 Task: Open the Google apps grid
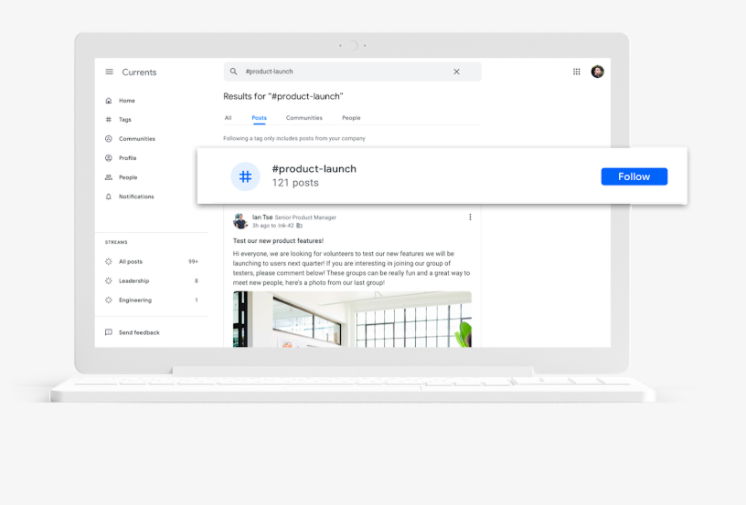coord(577,72)
